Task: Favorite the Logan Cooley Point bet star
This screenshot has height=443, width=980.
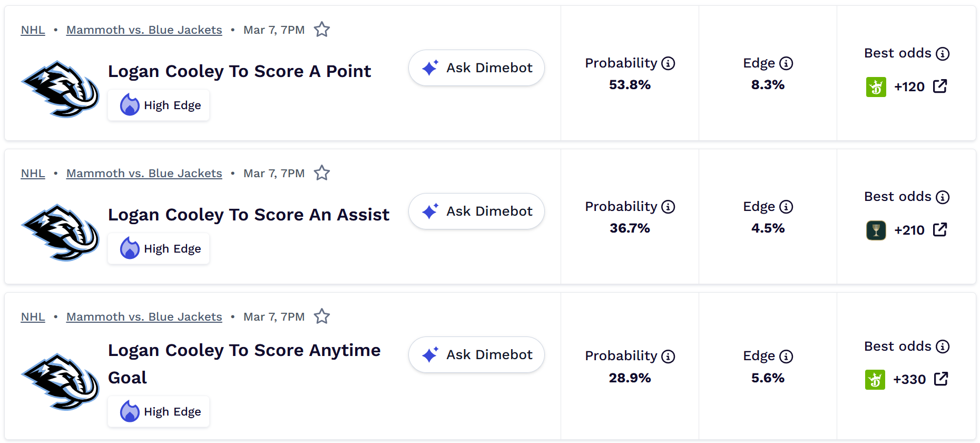Action: pos(321,30)
